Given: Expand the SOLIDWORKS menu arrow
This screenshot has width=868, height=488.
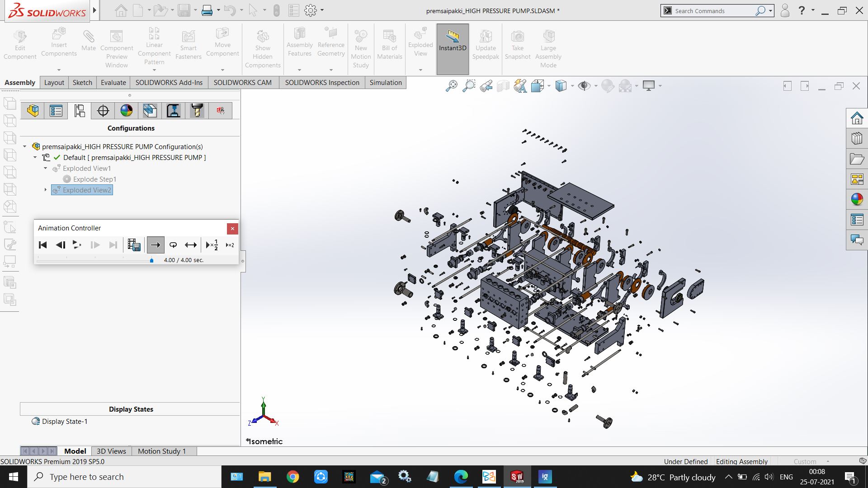Looking at the screenshot, I should 94,10.
